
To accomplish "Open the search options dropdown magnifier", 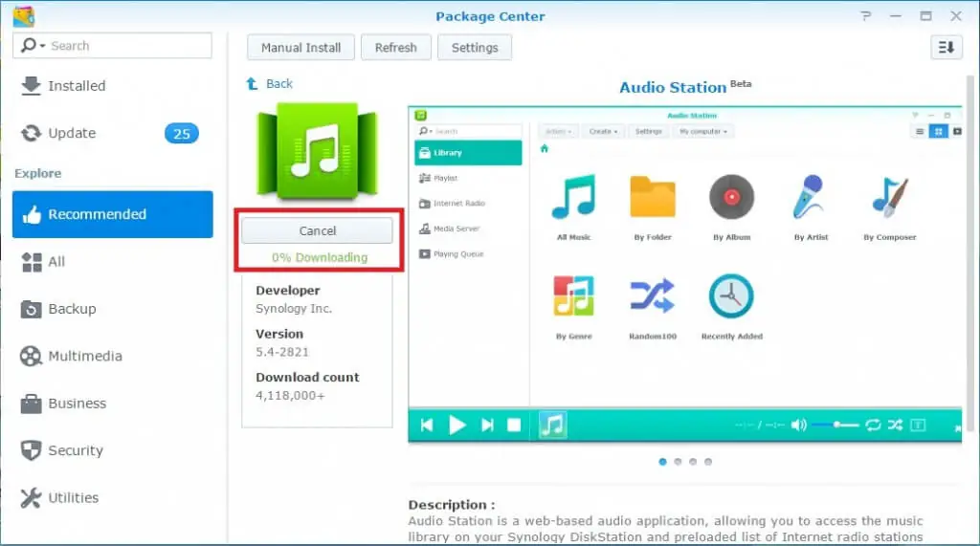I will (33, 46).
